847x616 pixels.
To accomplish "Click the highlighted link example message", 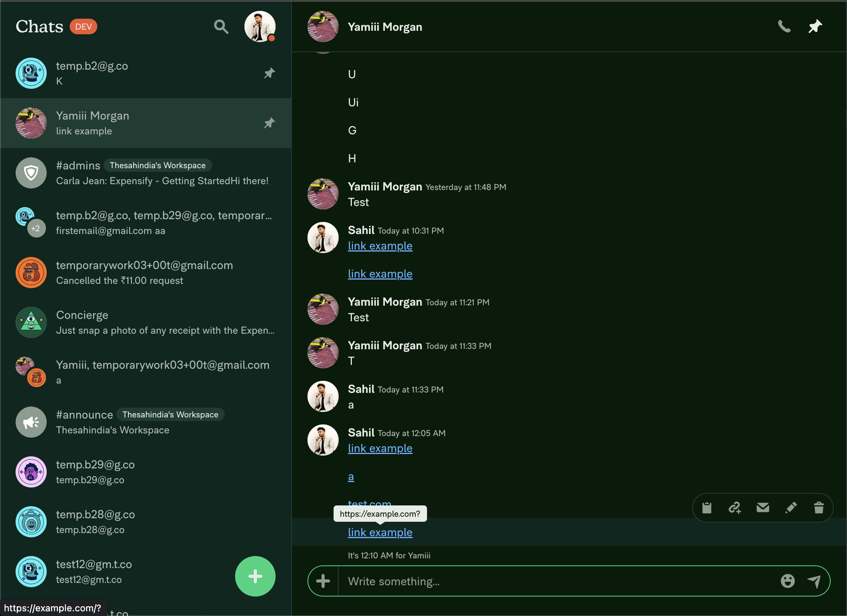I will (x=380, y=532).
